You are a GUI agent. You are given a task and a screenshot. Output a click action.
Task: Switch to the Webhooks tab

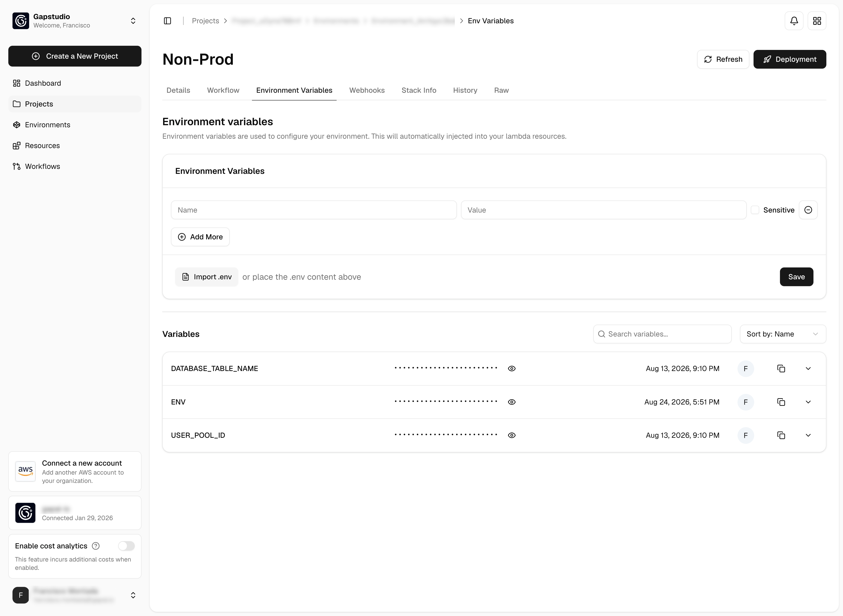coord(367,90)
